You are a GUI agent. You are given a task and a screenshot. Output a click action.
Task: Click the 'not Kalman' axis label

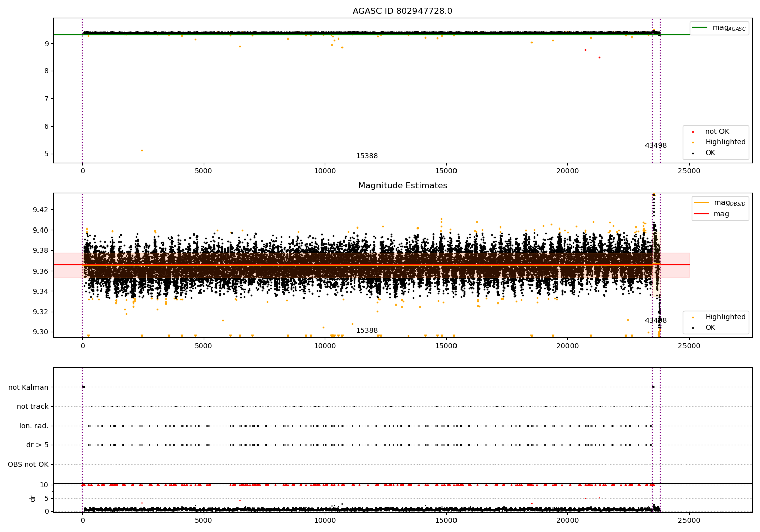28,387
